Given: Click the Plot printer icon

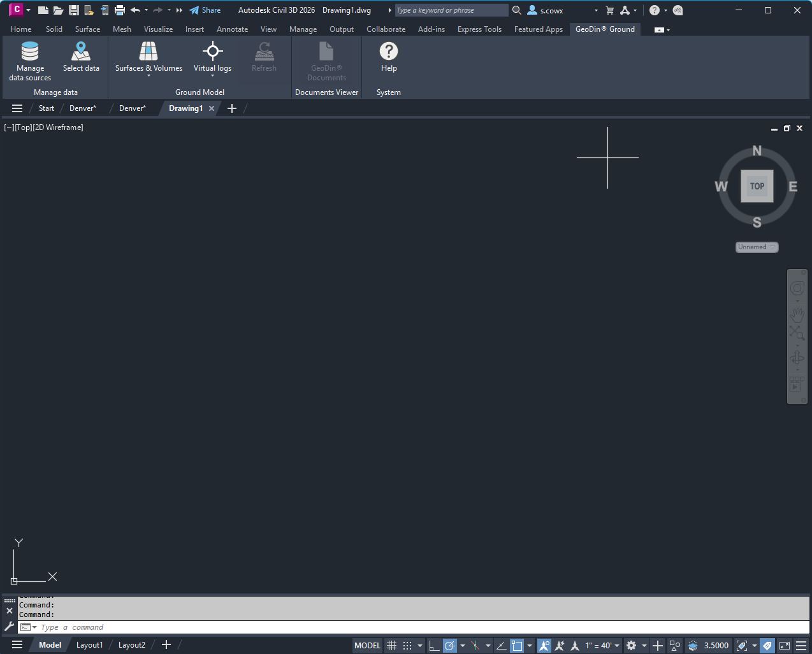Looking at the screenshot, I should [x=119, y=10].
